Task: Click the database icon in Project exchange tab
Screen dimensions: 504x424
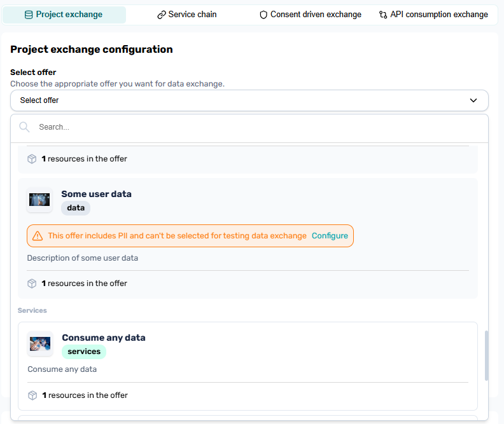Action: pyautogui.click(x=29, y=15)
